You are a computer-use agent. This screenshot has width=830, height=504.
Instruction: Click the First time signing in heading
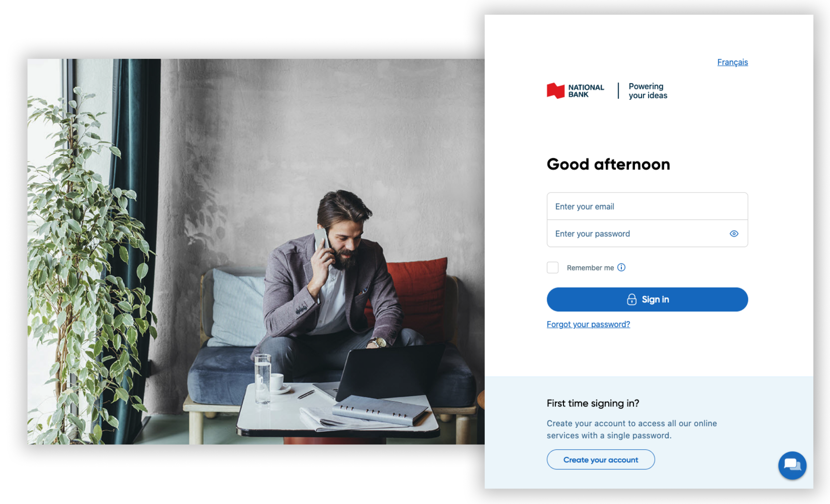pos(593,403)
